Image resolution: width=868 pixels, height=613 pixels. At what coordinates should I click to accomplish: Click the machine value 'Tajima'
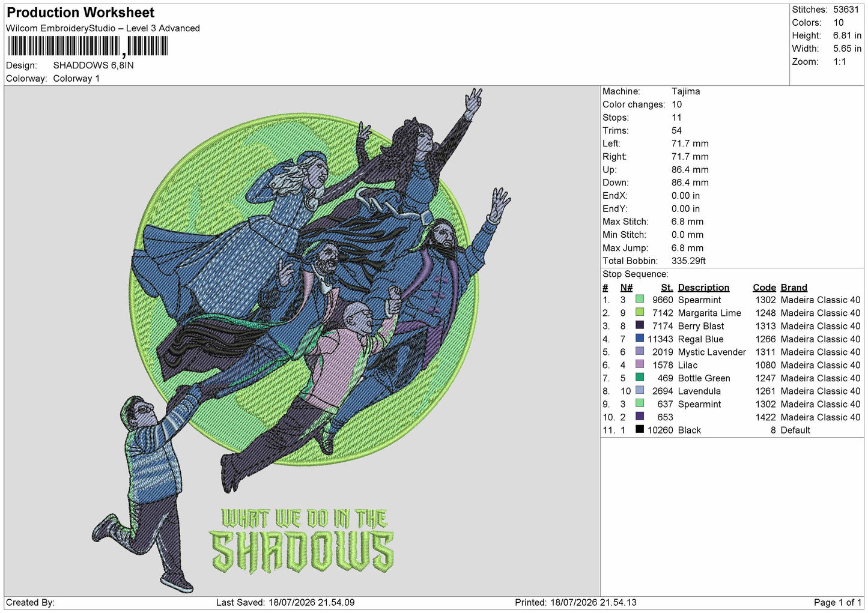[685, 91]
